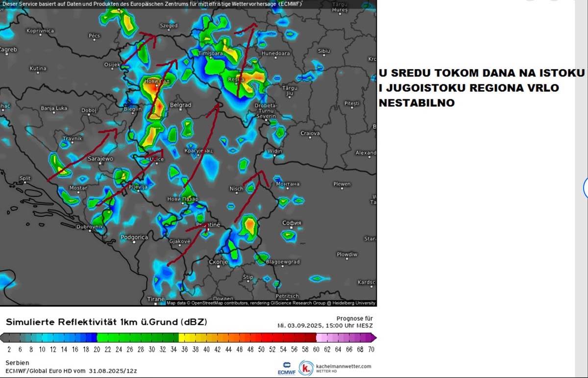Viewport: 588px width, 378px height.
Task: Click the Belgrad city label
Action: 180,105
